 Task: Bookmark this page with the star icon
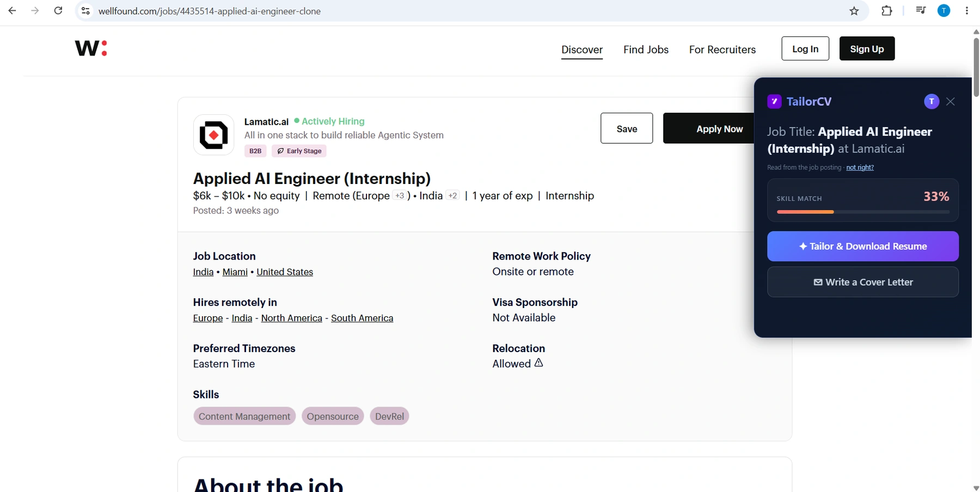point(854,11)
